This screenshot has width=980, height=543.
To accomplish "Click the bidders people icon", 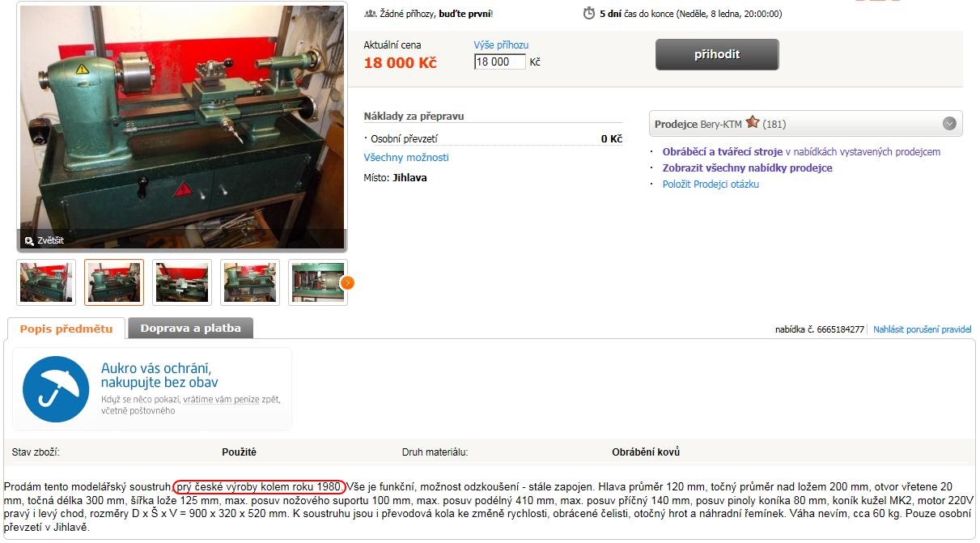I will [371, 14].
